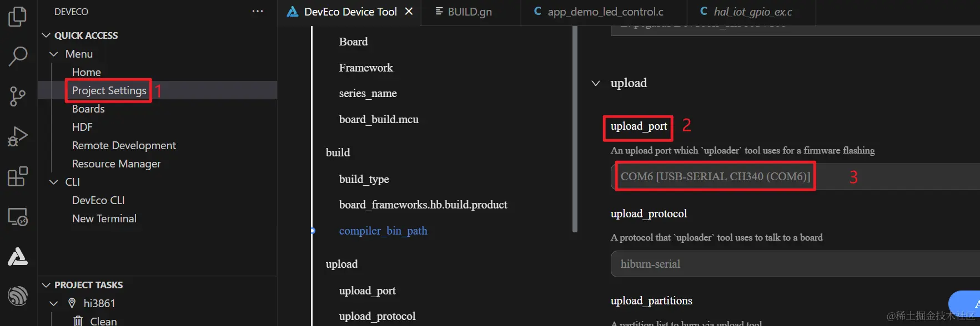
Task: Open the DevEco Device Tool sidebar icon
Action: coord(18,256)
